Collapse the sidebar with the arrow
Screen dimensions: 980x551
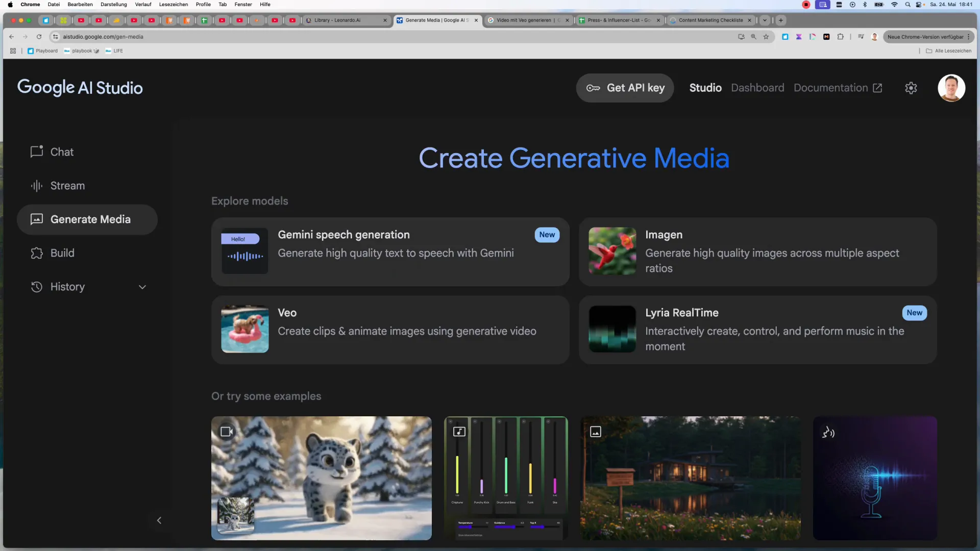coord(159,520)
